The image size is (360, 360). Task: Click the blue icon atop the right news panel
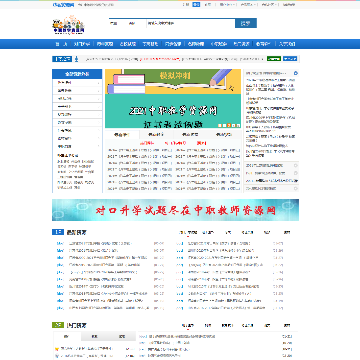(295, 73)
